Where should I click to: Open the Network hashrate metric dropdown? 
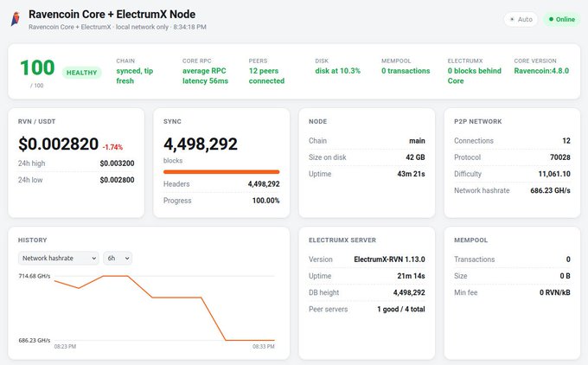coord(59,258)
